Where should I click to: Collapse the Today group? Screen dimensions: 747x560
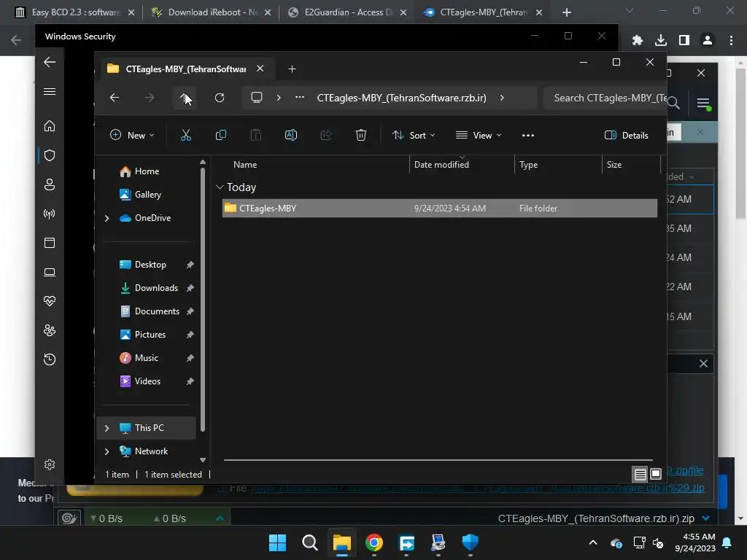(220, 187)
